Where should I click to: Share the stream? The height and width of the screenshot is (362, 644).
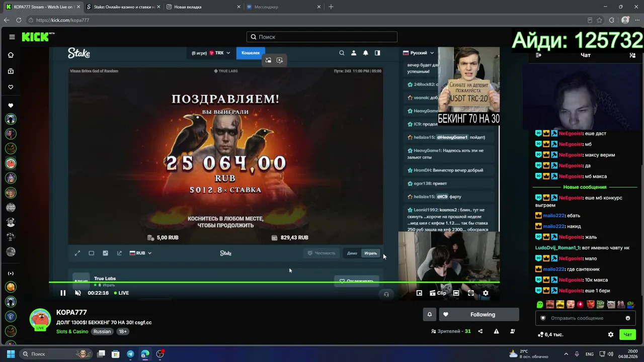point(480,331)
